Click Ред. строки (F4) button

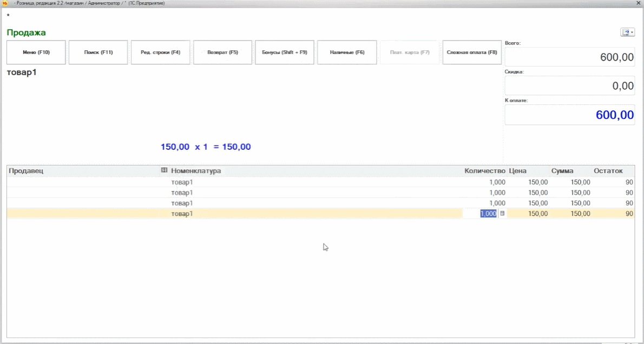(x=160, y=52)
